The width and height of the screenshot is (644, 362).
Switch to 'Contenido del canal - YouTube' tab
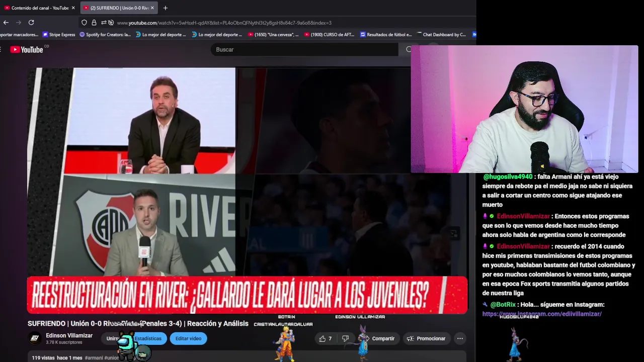click(39, 8)
